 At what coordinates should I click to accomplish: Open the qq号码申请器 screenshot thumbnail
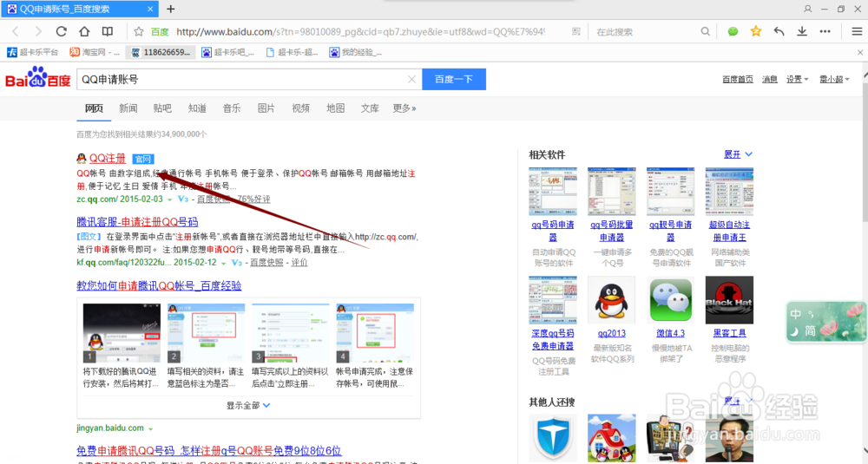pyautogui.click(x=552, y=192)
